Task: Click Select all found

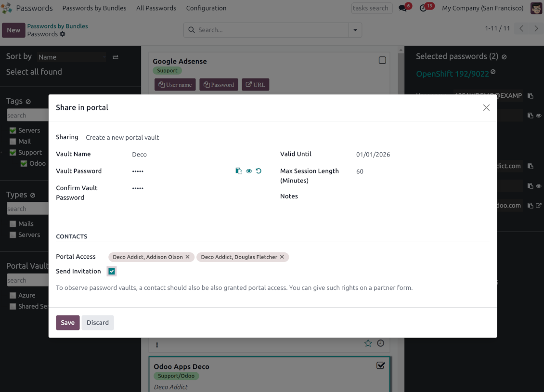Action: (34, 72)
